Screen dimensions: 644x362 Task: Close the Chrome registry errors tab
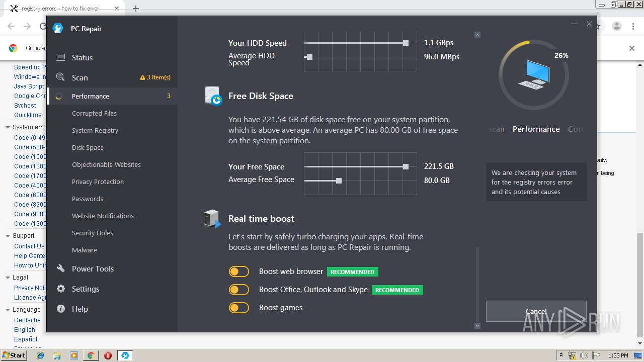116,9
